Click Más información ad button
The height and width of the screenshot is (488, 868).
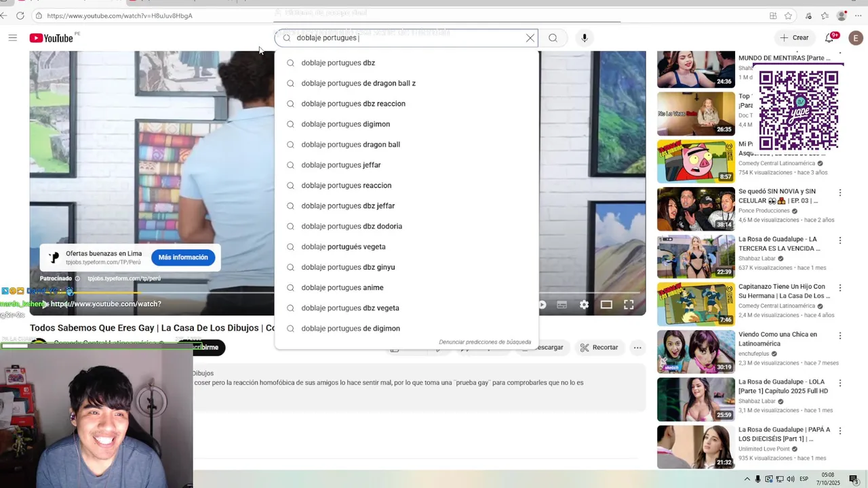click(x=183, y=258)
